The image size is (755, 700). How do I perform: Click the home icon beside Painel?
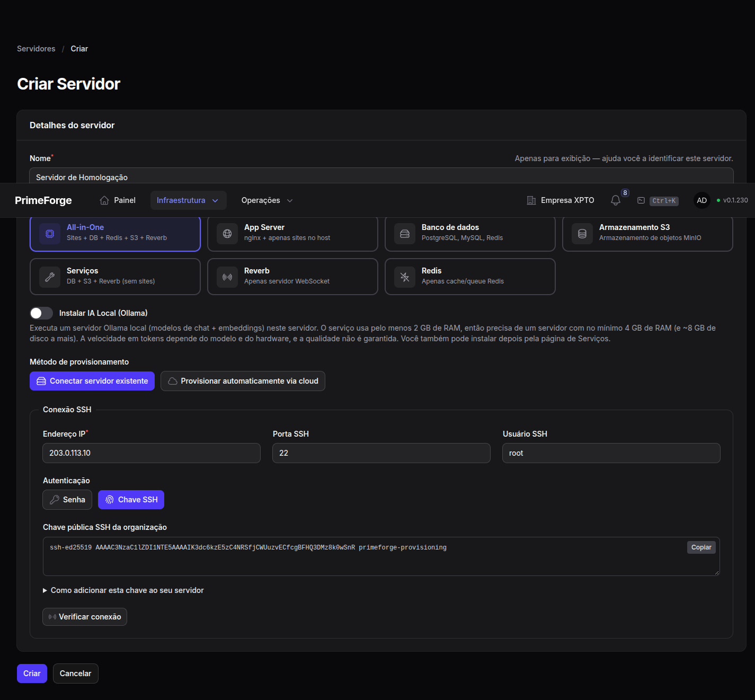[x=104, y=200]
